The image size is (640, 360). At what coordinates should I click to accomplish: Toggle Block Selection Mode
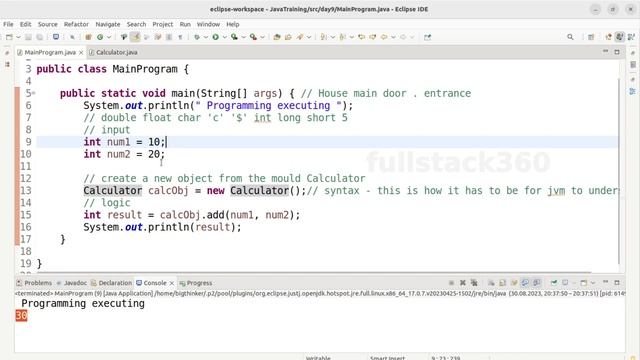tap(169, 37)
